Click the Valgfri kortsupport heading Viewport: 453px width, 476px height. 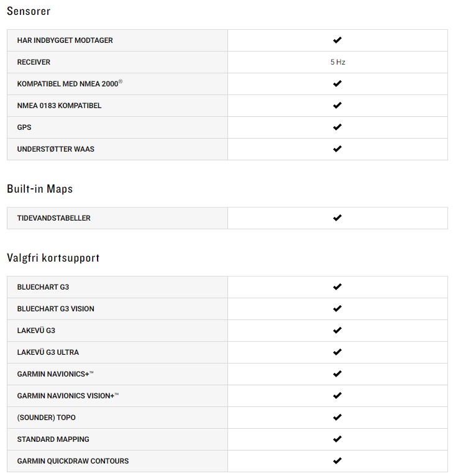(53, 258)
